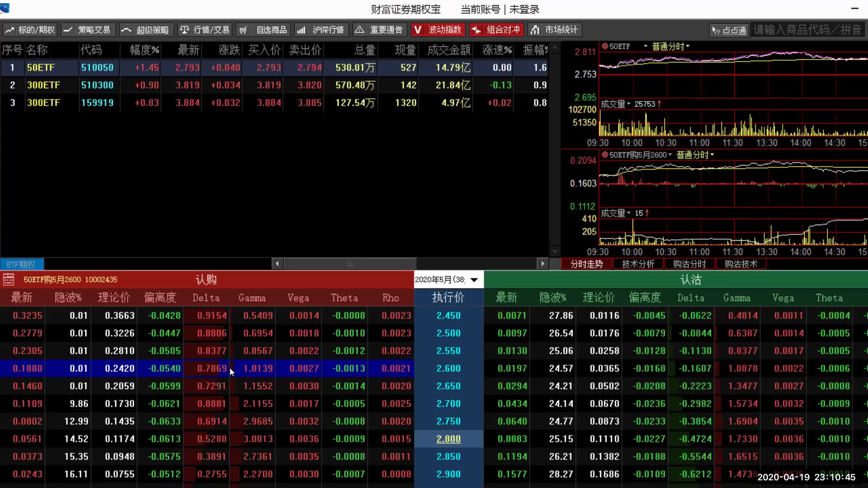868x488 pixels.
Task: Click the horizontal scrollbar thumb
Action: (350, 263)
